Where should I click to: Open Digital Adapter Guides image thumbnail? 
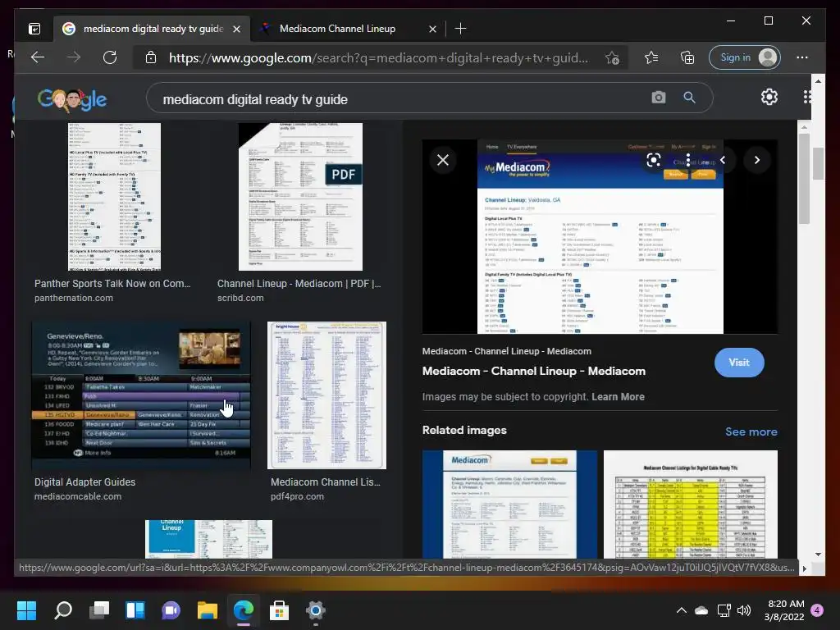pos(141,396)
